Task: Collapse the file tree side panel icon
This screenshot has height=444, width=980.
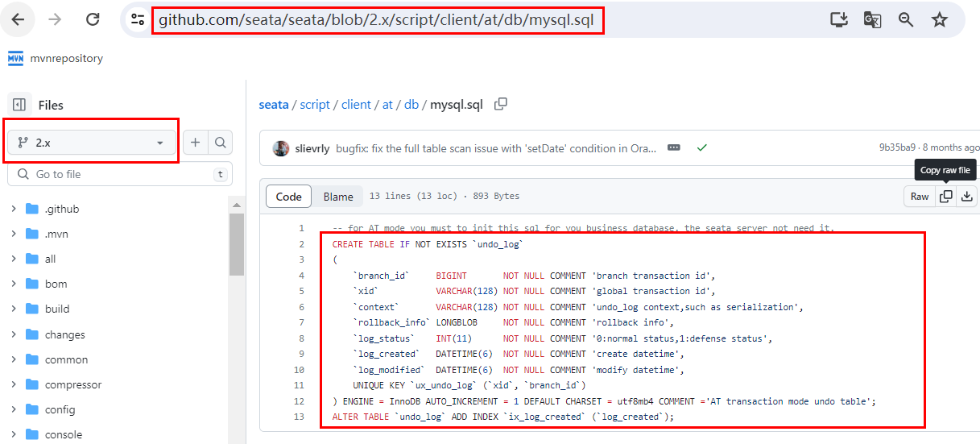Action: point(19,105)
